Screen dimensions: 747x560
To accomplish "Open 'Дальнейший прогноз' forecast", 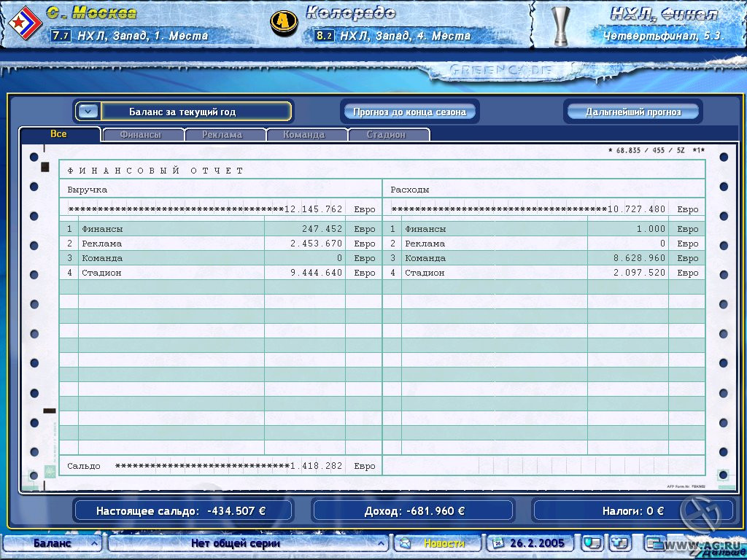I will click(633, 112).
